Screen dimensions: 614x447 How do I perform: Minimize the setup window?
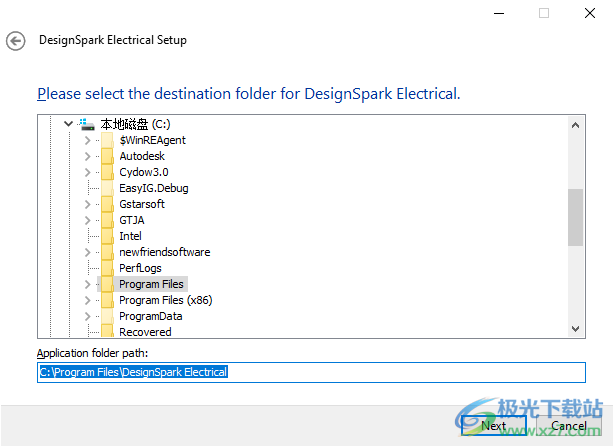click(499, 13)
